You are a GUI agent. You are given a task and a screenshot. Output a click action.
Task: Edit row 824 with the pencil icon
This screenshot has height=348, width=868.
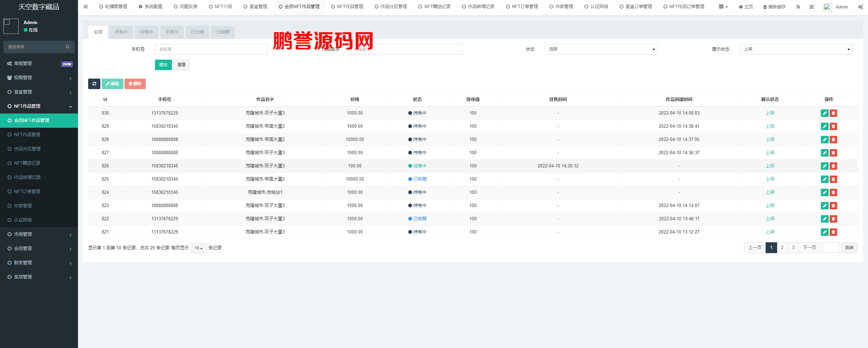[825, 192]
